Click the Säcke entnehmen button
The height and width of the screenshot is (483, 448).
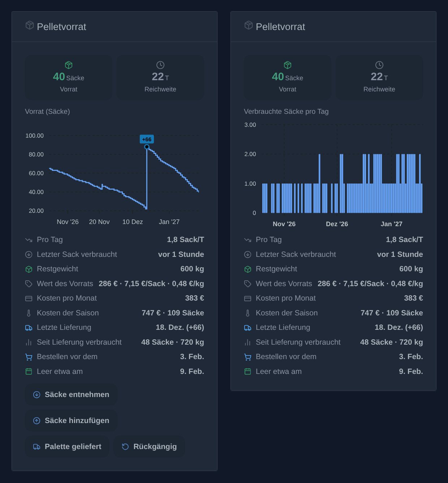pos(71,394)
